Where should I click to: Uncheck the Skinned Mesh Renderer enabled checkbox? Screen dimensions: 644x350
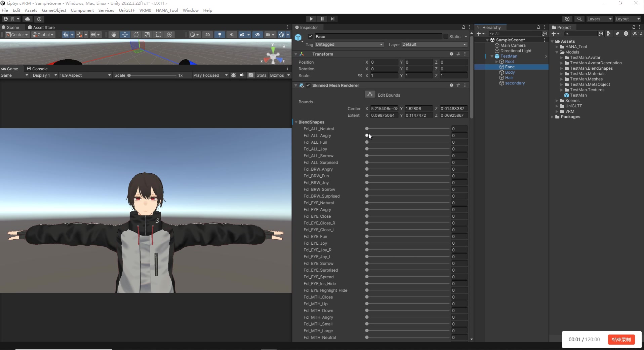(308, 85)
